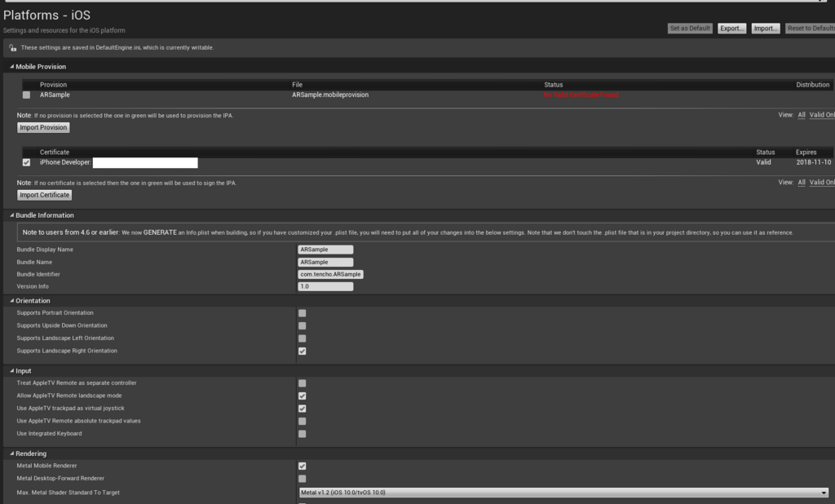Click the Expires column header

[806, 153]
